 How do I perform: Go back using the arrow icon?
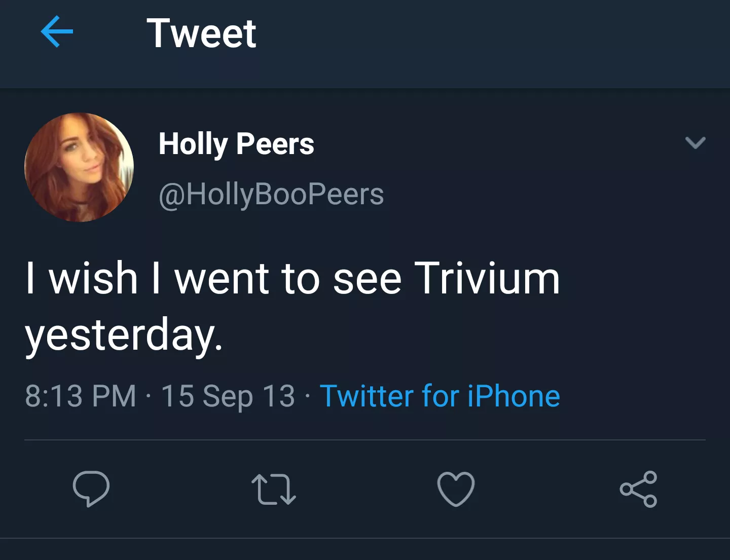[57, 31]
